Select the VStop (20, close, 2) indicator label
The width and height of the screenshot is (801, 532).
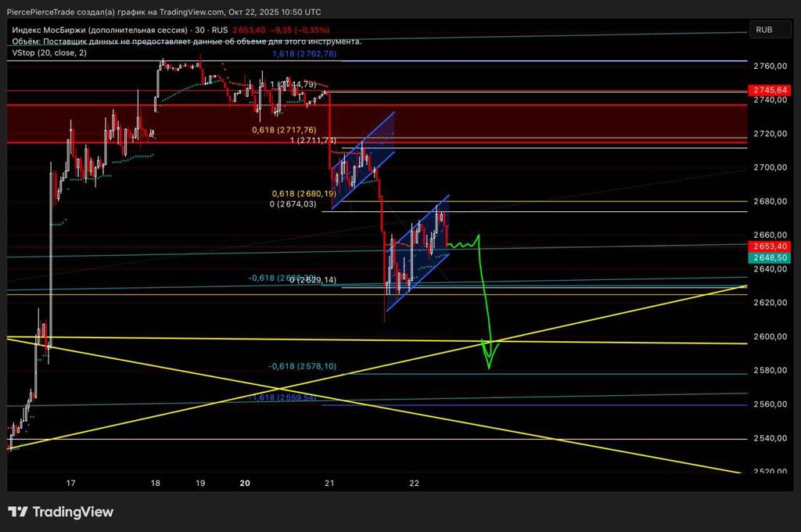click(49, 52)
